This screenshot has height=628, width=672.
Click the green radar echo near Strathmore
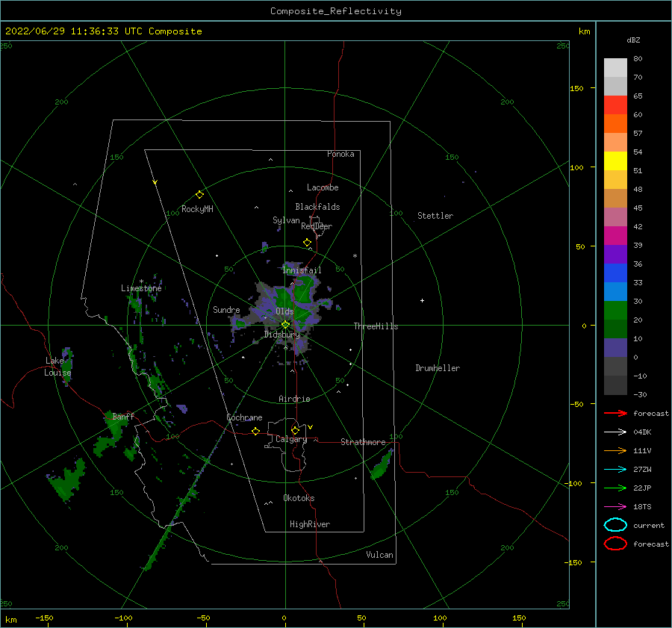click(x=382, y=465)
